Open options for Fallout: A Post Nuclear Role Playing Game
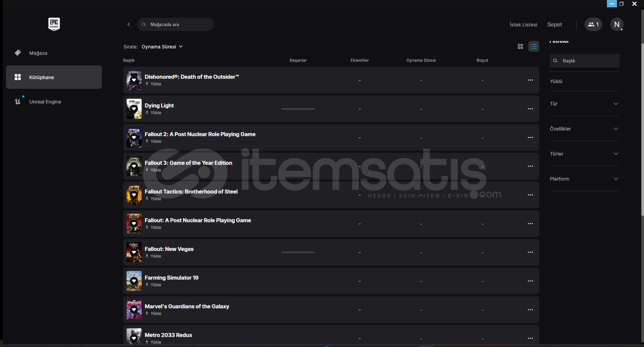Screen dimensions: 644x347 coord(530,224)
